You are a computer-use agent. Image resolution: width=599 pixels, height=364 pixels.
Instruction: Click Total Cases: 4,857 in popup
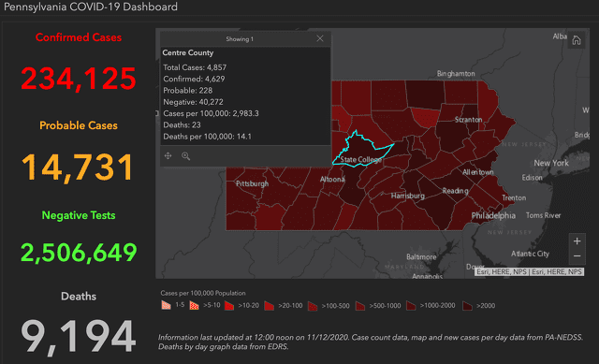(195, 67)
